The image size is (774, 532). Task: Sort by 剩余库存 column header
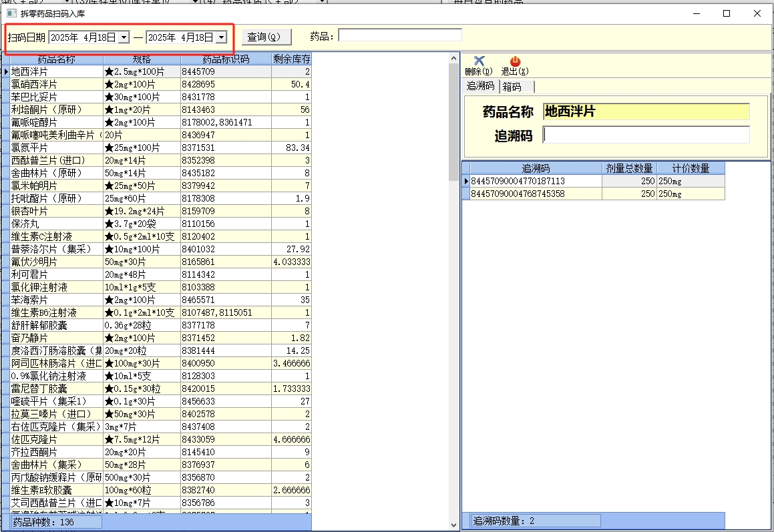[x=291, y=59]
